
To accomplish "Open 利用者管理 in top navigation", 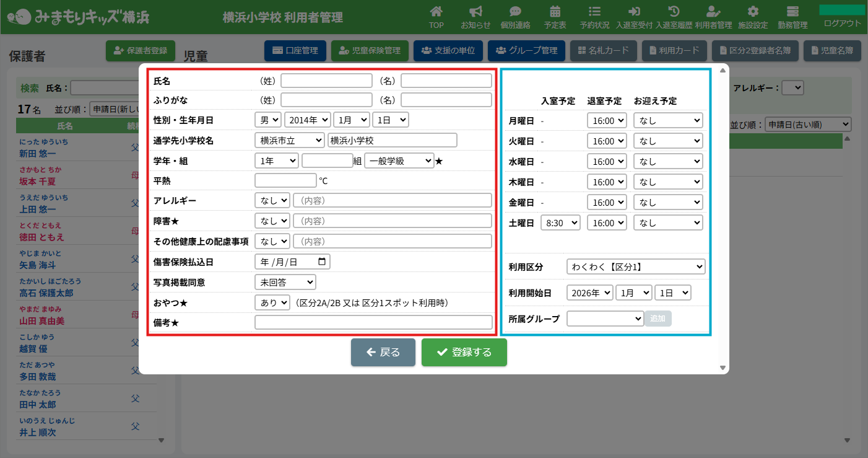I will (x=713, y=17).
